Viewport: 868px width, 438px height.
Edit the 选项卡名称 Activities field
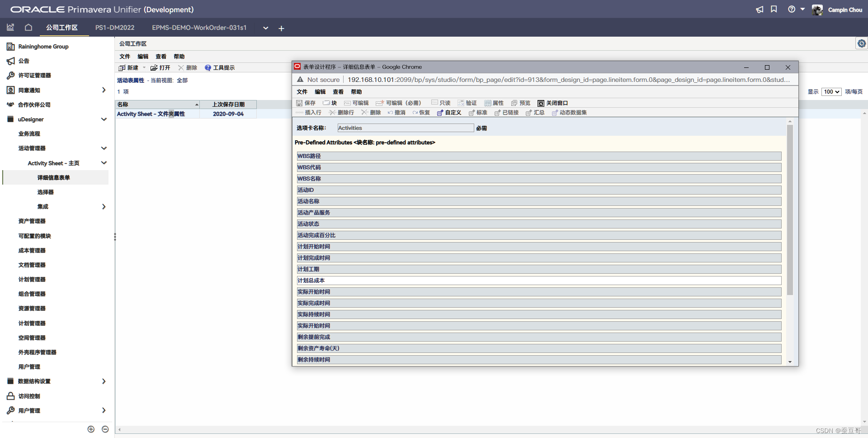point(405,128)
